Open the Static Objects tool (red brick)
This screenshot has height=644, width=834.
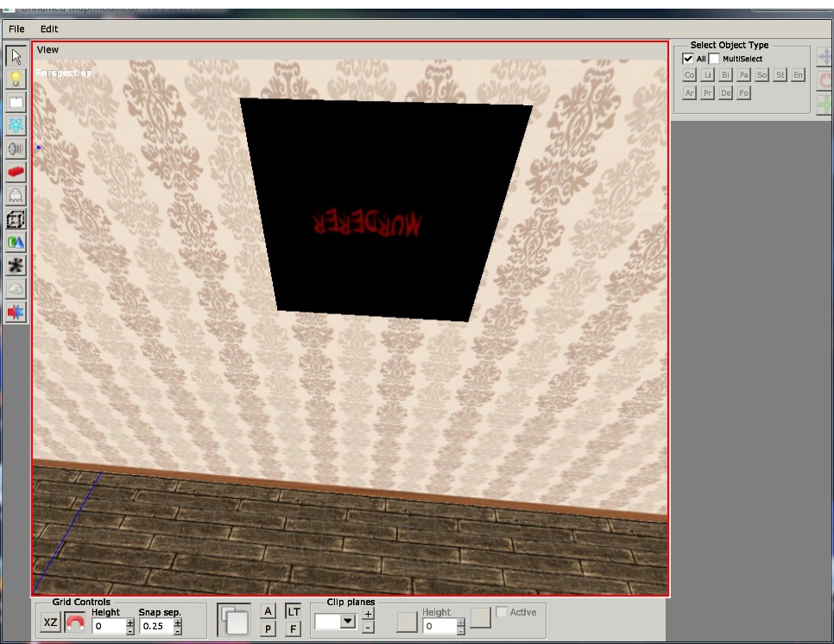pyautogui.click(x=16, y=173)
